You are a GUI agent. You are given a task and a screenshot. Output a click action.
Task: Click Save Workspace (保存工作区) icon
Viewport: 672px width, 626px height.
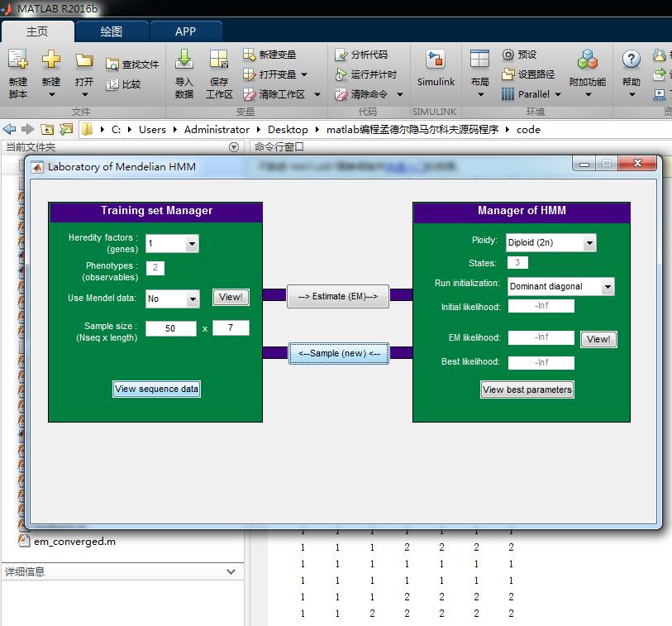pyautogui.click(x=219, y=60)
